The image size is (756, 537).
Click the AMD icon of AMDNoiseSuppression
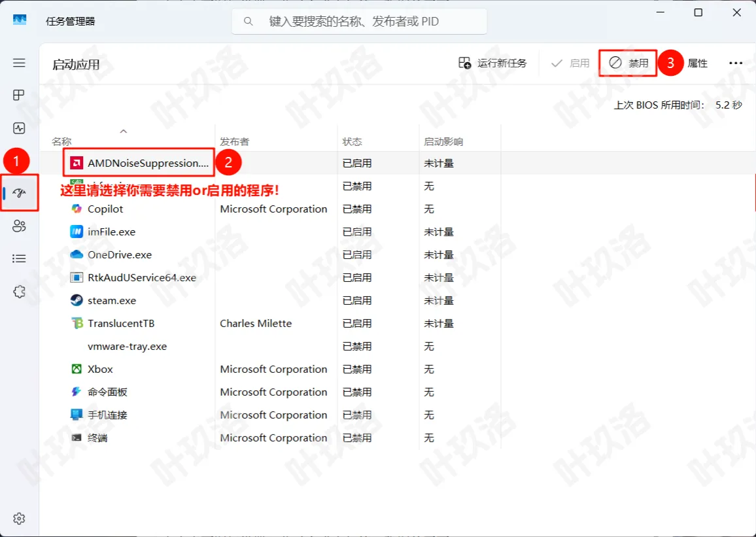coord(76,163)
